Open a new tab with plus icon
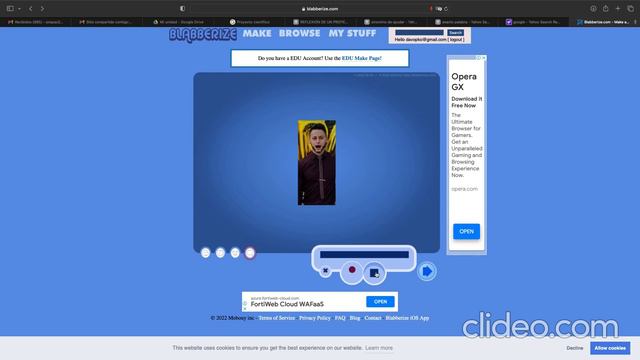Image resolution: width=640 pixels, height=360 pixels. pyautogui.click(x=618, y=9)
